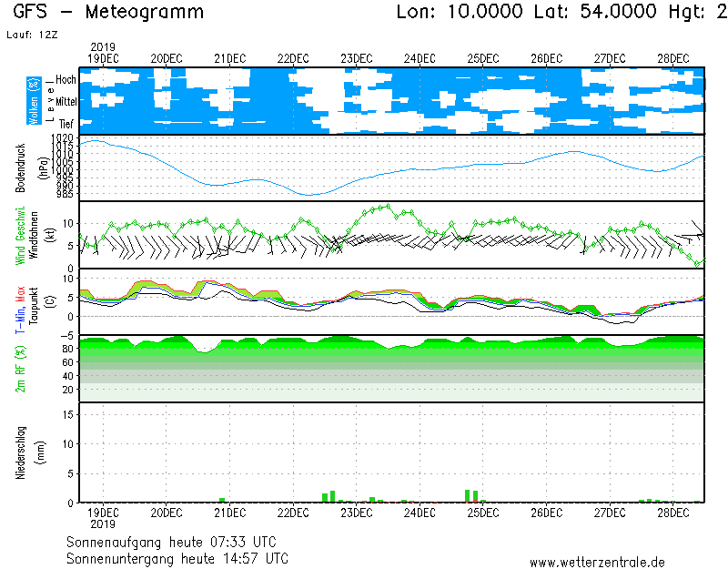Click the green Wind Geschwi. axis label
The width and height of the screenshot is (728, 569).
[20, 235]
